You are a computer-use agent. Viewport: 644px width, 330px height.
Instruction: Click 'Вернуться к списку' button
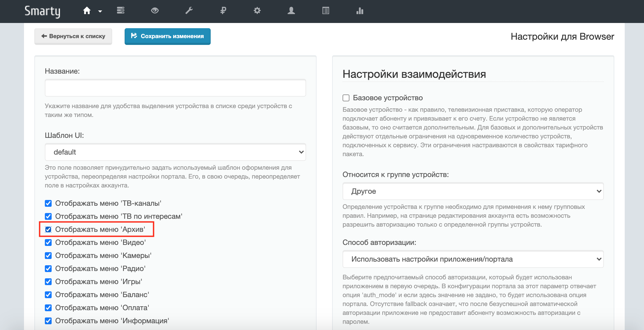[x=73, y=36]
